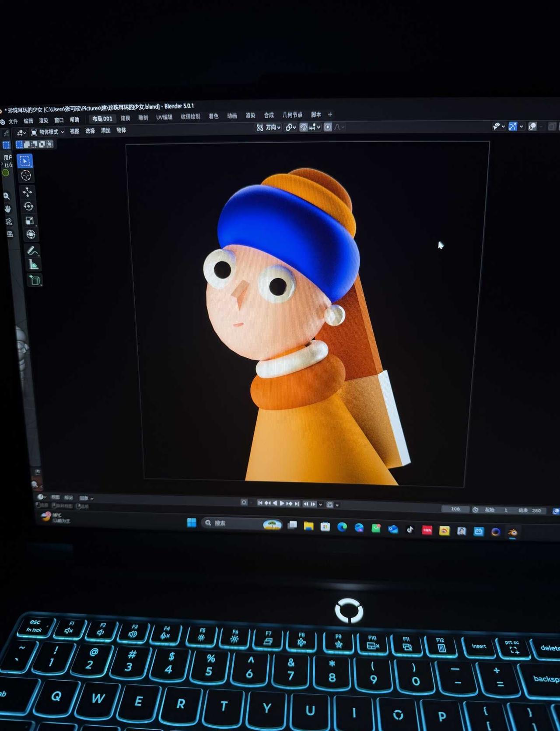Select the Scale tool
The width and height of the screenshot is (560, 731).
click(29, 220)
